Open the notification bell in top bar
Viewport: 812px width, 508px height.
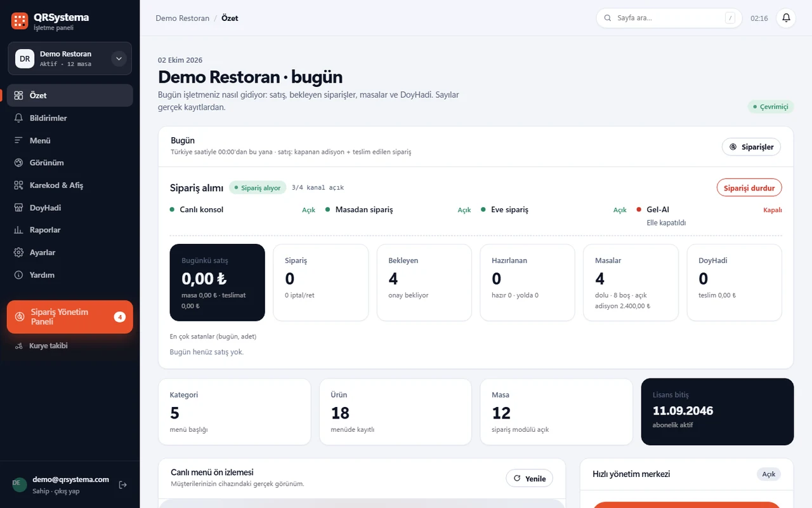(x=787, y=18)
